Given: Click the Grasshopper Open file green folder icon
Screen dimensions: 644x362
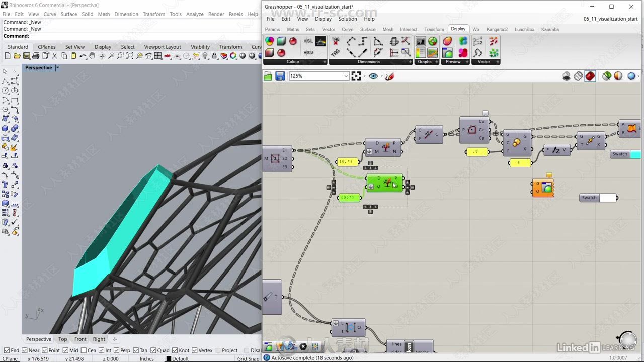Looking at the screenshot, I should click(268, 76).
